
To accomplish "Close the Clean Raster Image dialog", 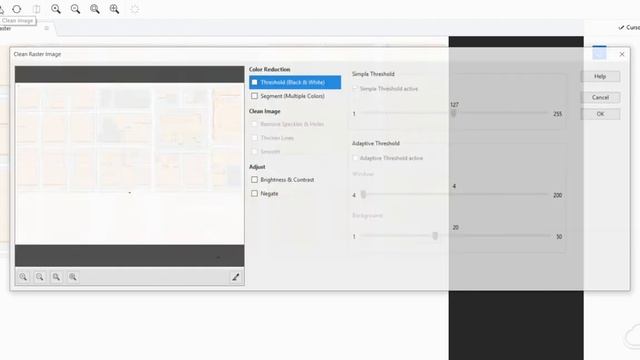I will coord(622,54).
